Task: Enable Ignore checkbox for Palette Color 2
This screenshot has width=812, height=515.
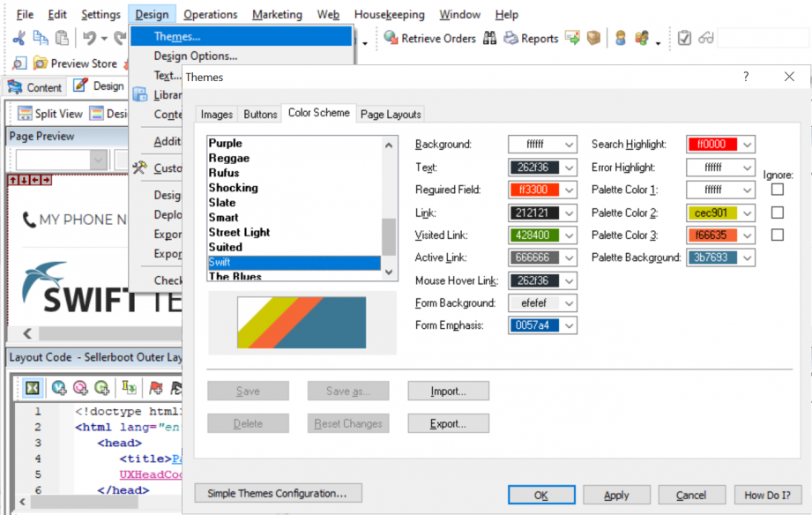Action: [x=777, y=213]
